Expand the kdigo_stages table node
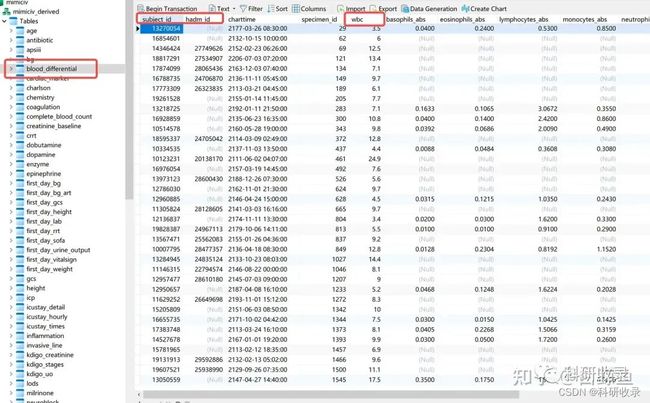Viewport: 650px width, 403px height. click(x=11, y=364)
